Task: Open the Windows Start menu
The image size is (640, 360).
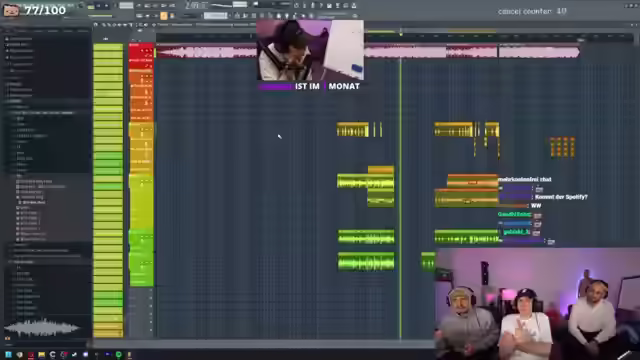Action: (8, 355)
